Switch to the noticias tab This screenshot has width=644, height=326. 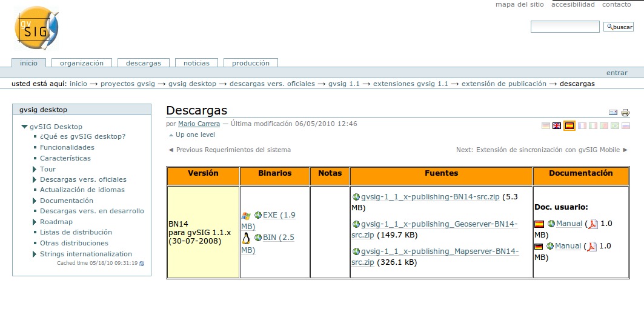pos(196,63)
